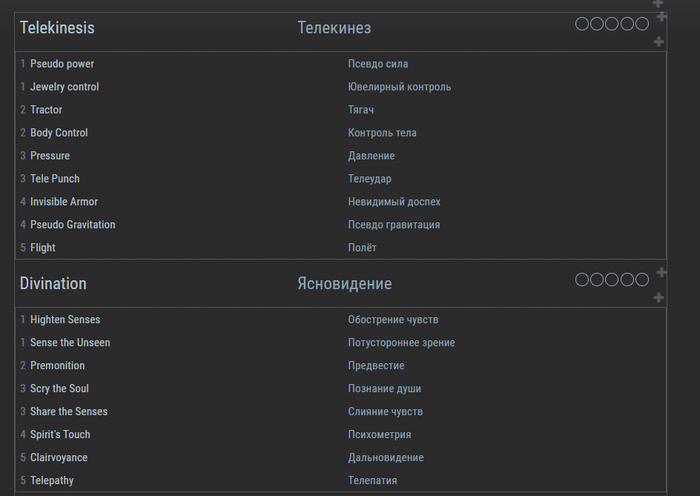Set Telekinesis rating to first dot
The image size is (700, 496).
pyautogui.click(x=582, y=24)
